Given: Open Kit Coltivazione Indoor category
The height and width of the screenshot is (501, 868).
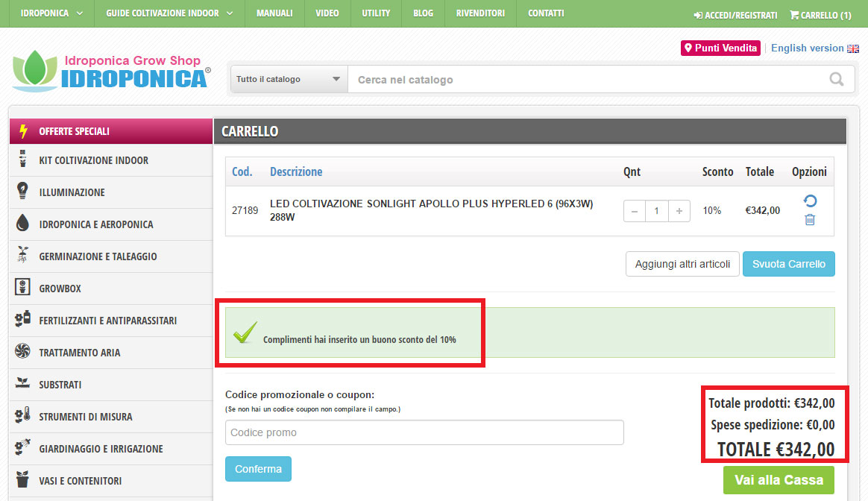Looking at the screenshot, I should (111, 160).
